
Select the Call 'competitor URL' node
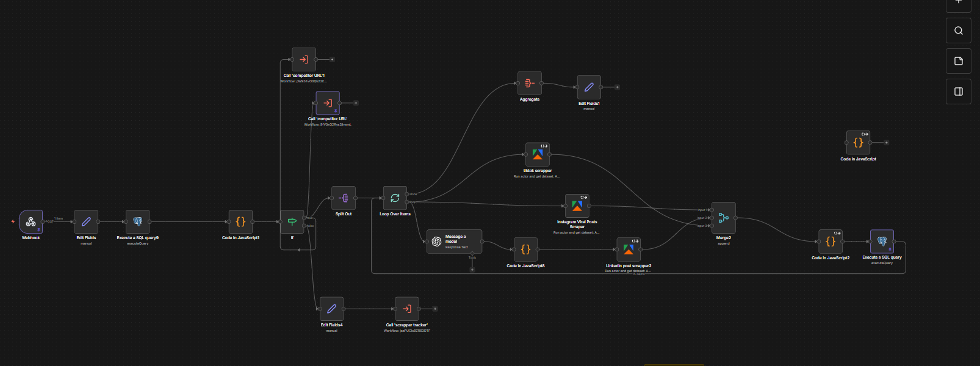(328, 103)
